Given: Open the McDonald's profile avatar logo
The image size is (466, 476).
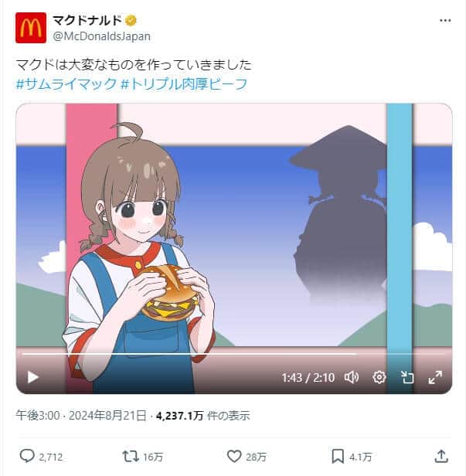Looking at the screenshot, I should pyautogui.click(x=31, y=28).
